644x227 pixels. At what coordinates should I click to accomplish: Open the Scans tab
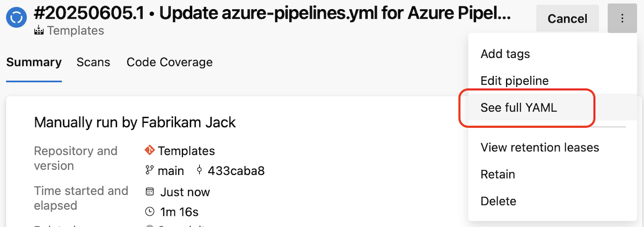(x=93, y=62)
